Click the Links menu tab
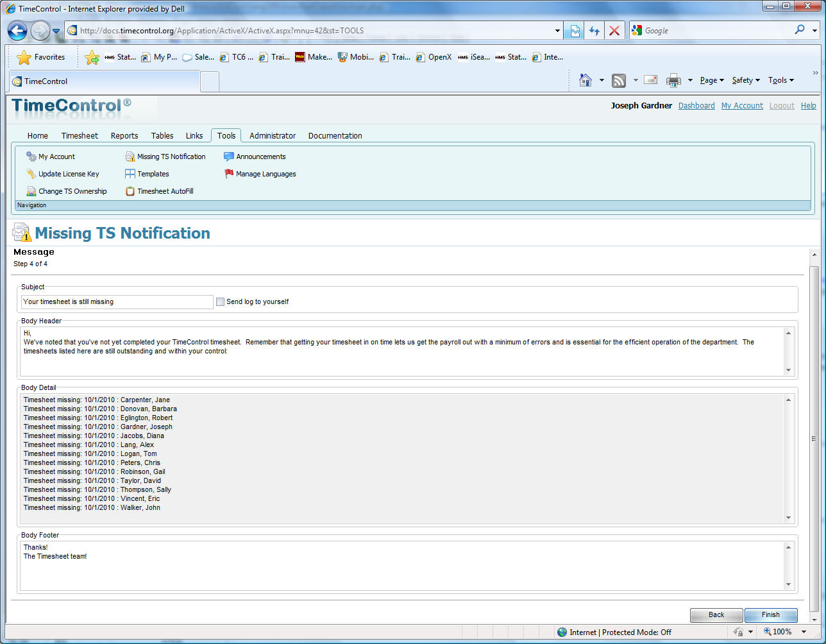Image resolution: width=826 pixels, height=644 pixels. tap(194, 135)
